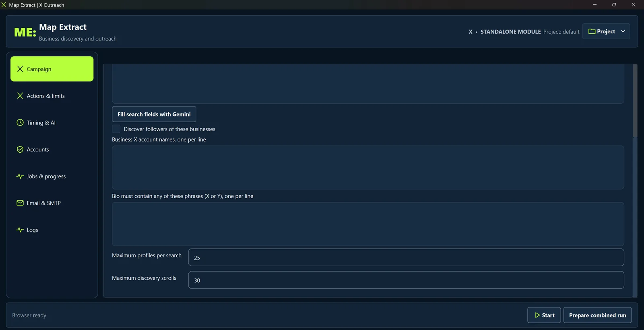644x330 pixels.
Task: Click the X icon beside Actions & limits
Action: (x=20, y=96)
